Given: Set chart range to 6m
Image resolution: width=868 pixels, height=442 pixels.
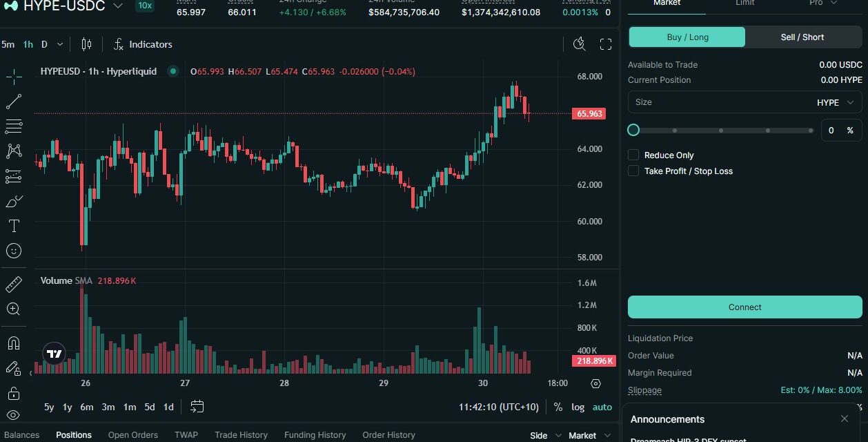Looking at the screenshot, I should 86,407.
